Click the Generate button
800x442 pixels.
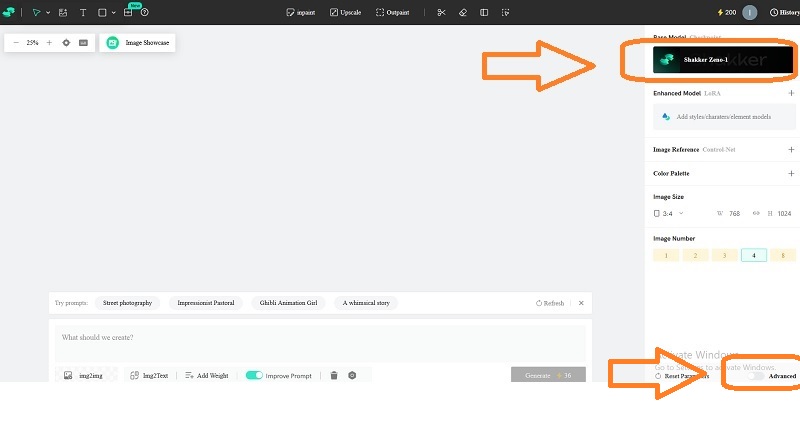click(x=547, y=375)
